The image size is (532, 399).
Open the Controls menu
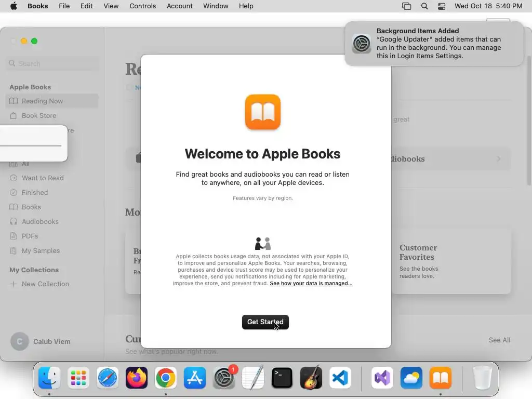pos(142,6)
